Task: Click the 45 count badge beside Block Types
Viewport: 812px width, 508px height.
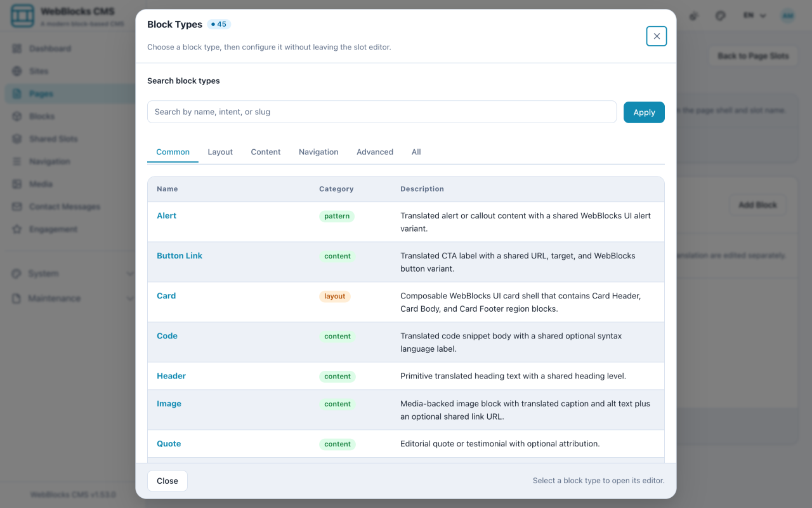Action: point(219,24)
